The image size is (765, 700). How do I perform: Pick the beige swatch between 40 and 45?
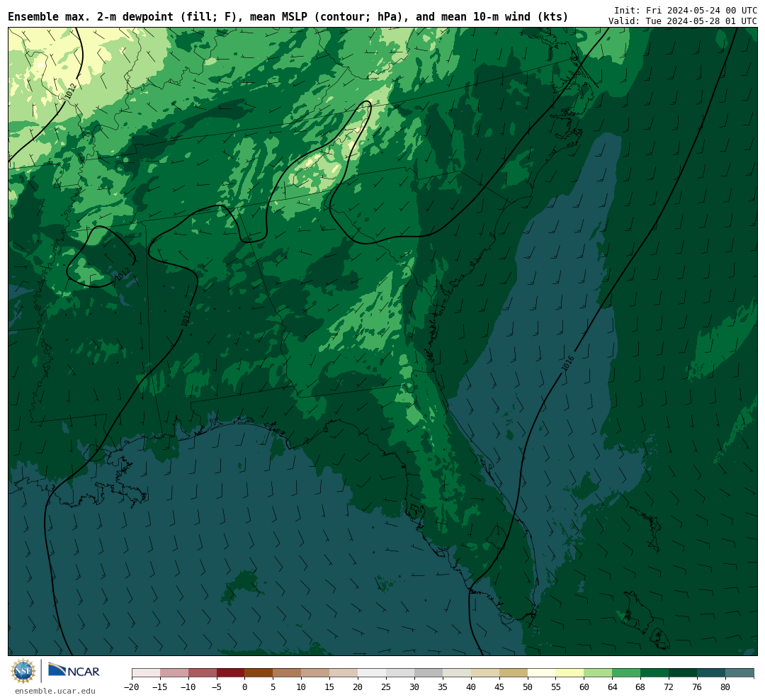click(x=485, y=673)
